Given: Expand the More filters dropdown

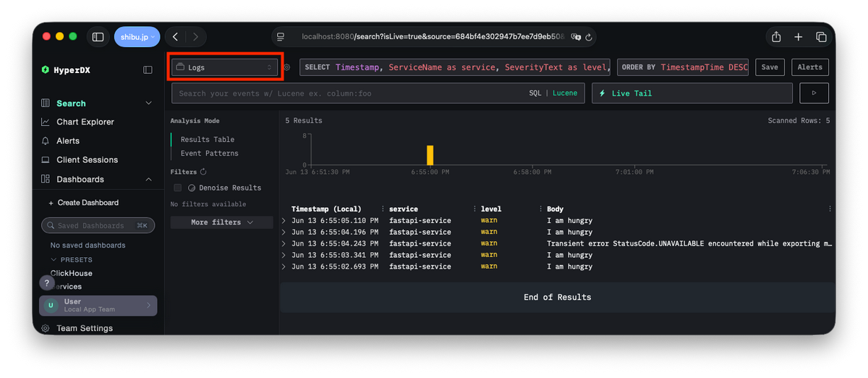Looking at the screenshot, I should 221,222.
